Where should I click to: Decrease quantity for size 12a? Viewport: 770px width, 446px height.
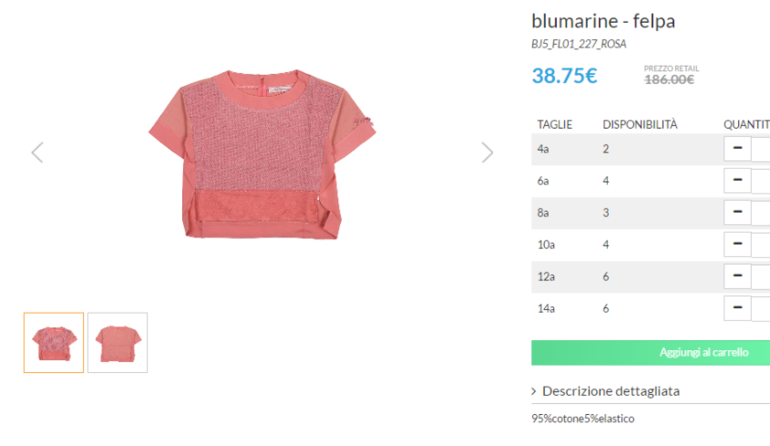point(736,277)
